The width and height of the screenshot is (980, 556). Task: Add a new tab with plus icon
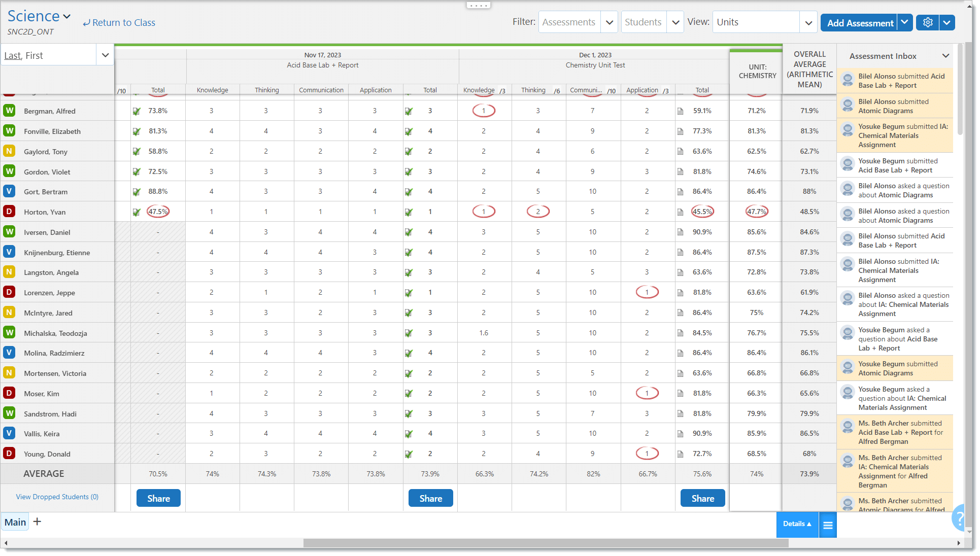pyautogui.click(x=37, y=522)
